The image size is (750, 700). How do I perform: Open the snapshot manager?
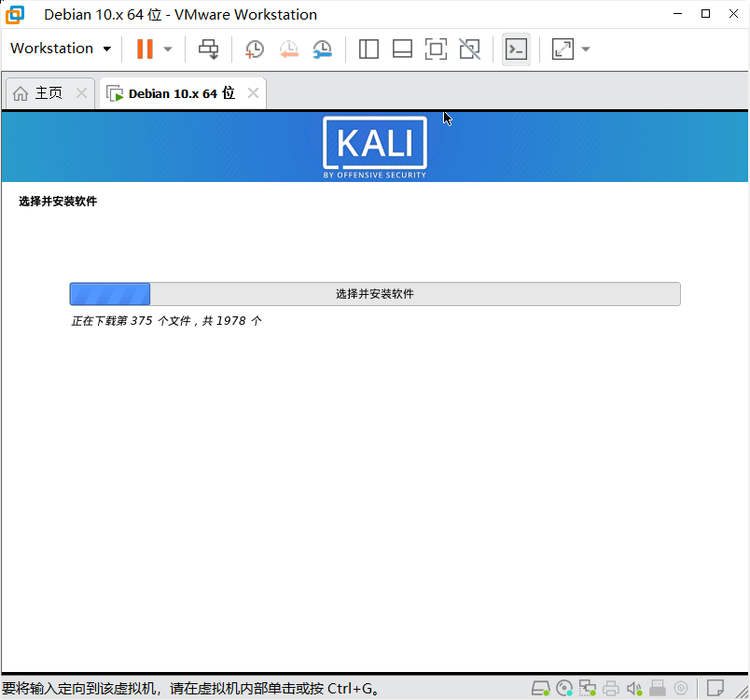(x=323, y=49)
